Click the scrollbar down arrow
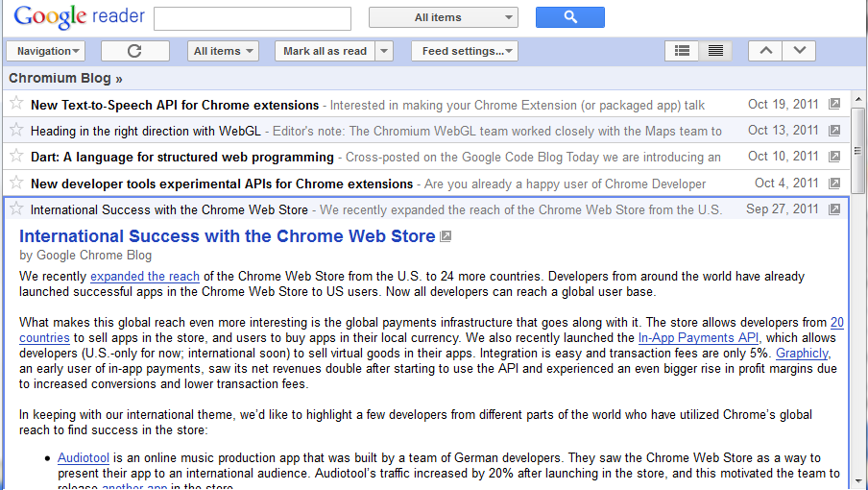 858,481
